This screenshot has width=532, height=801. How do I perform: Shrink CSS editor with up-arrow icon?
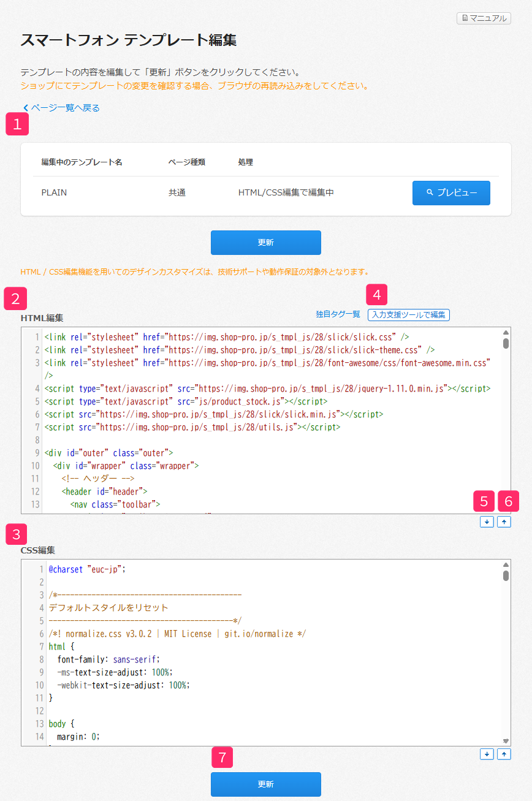[x=504, y=754]
